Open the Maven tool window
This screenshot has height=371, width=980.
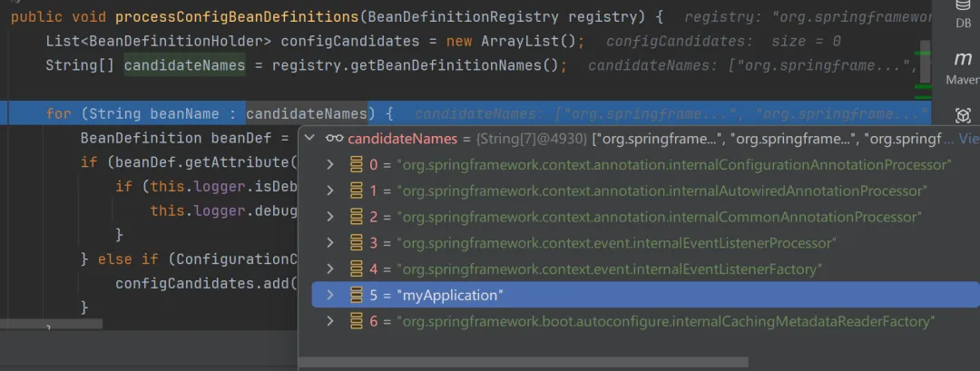(963, 66)
